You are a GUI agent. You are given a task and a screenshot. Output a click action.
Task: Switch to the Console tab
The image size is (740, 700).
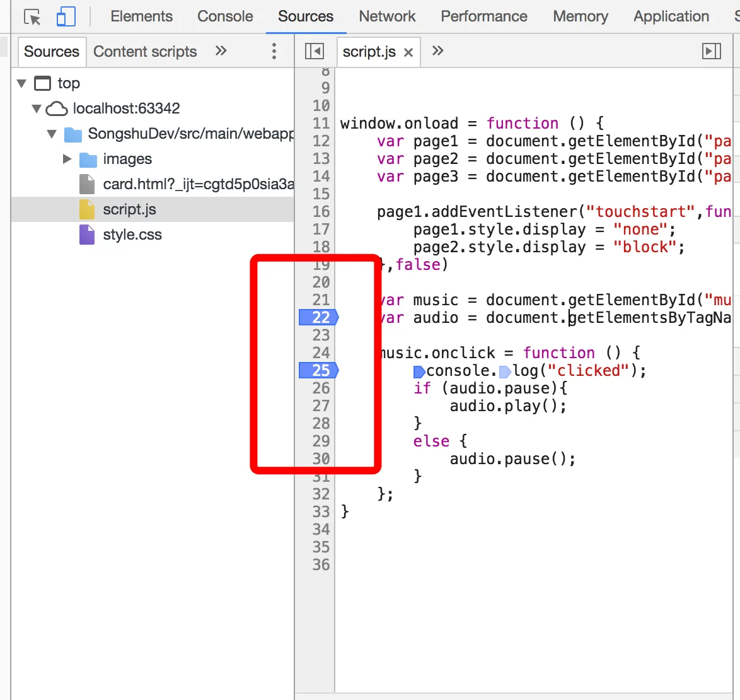(225, 16)
